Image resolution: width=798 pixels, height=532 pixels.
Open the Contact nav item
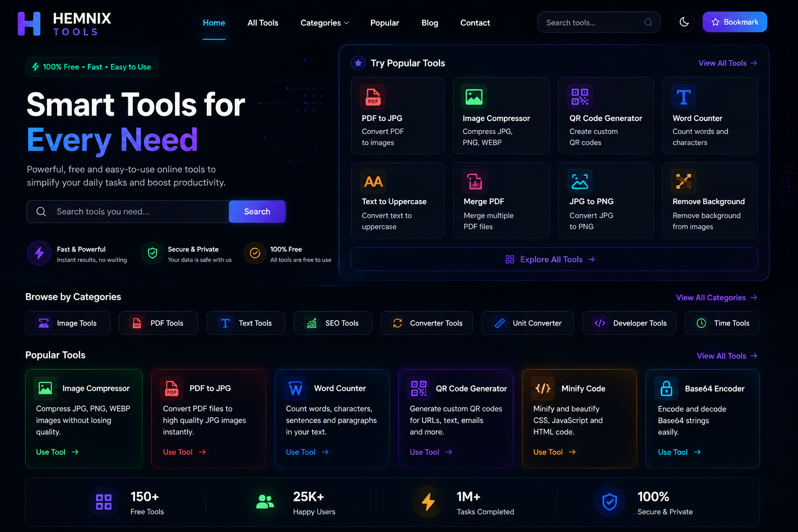(x=475, y=23)
